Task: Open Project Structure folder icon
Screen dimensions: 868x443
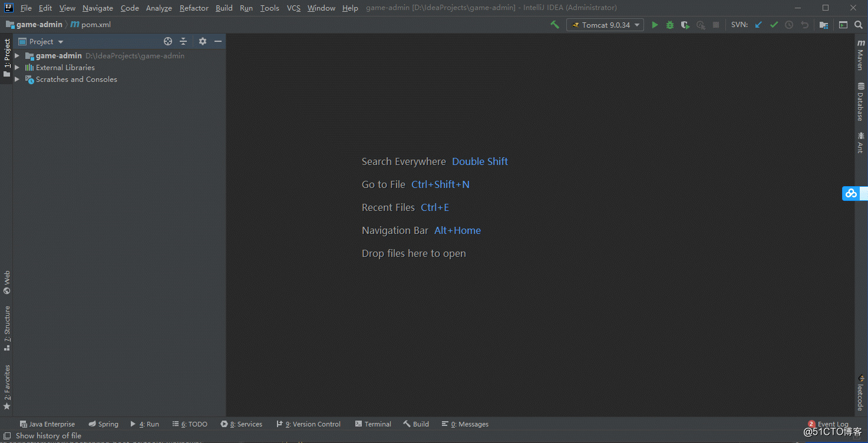Action: (824, 25)
